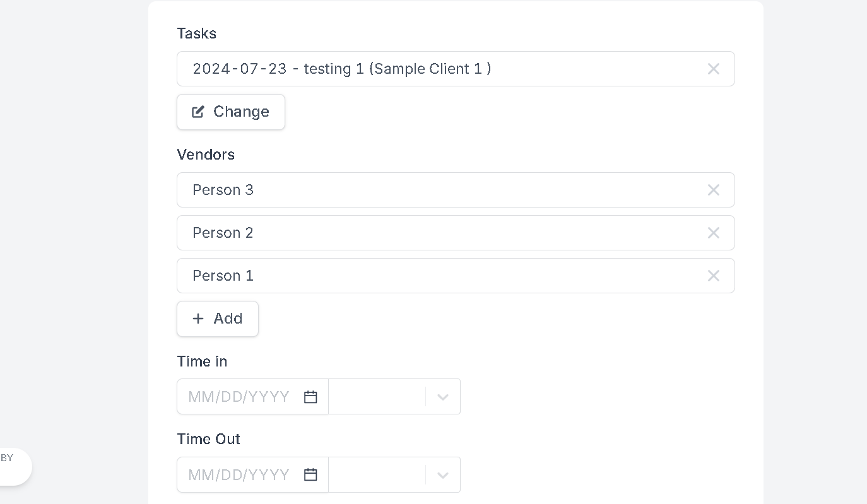Open calendar picker for Time Out

[310, 474]
